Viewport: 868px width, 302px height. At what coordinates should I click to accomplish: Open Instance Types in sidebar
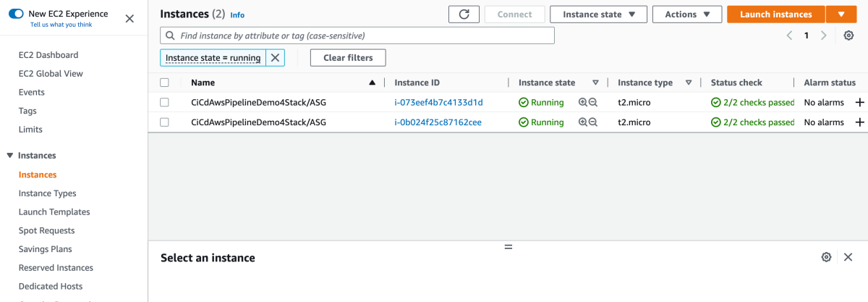click(x=48, y=193)
